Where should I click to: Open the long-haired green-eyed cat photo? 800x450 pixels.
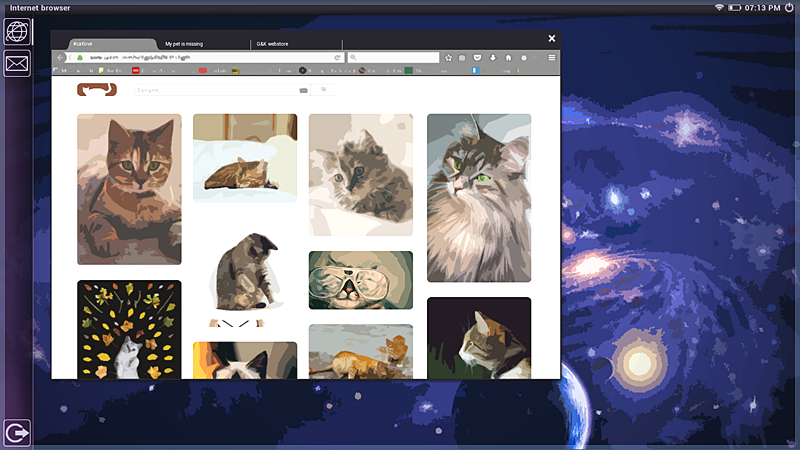click(x=479, y=198)
